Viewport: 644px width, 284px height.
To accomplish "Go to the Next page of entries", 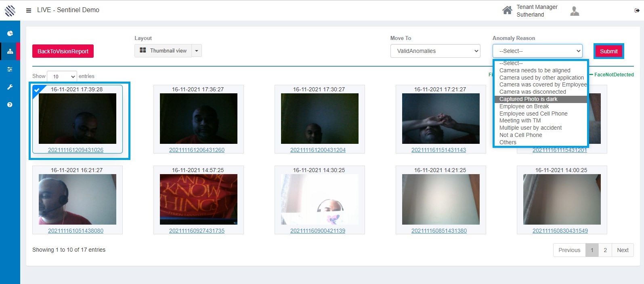I will point(622,250).
